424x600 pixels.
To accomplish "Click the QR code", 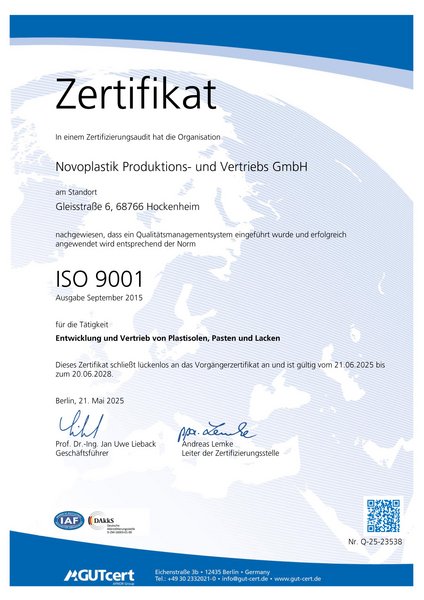I will point(383,515).
